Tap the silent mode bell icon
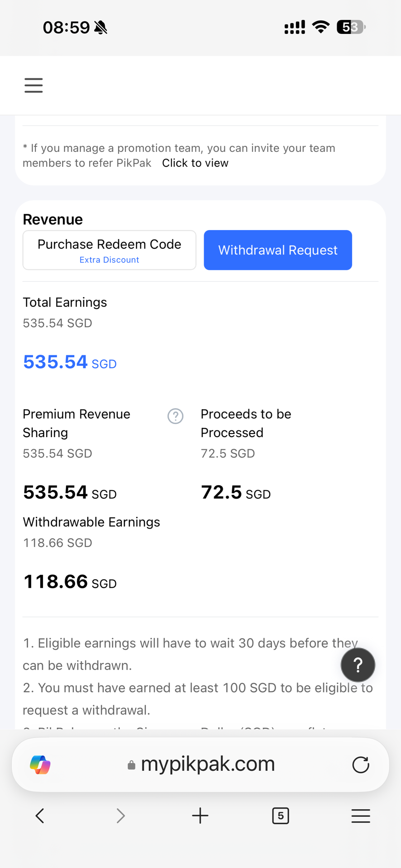 coord(101,28)
